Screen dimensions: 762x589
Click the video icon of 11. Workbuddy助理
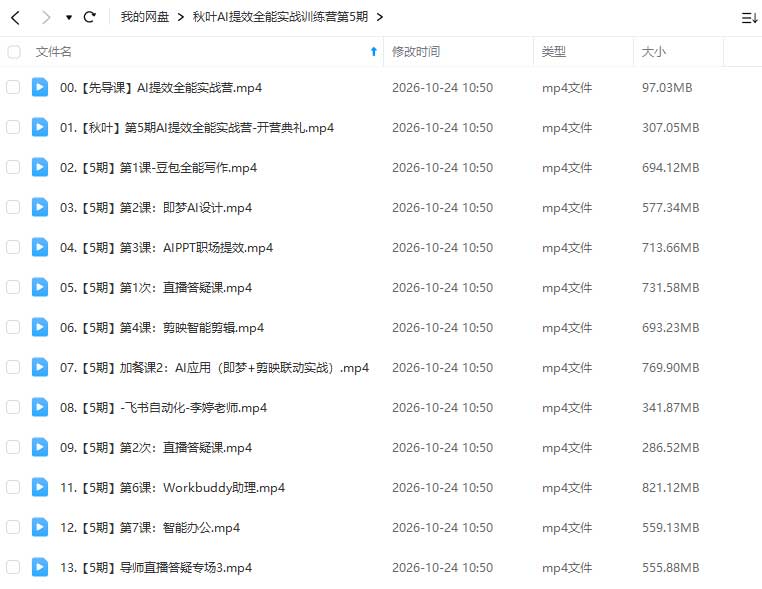point(40,487)
